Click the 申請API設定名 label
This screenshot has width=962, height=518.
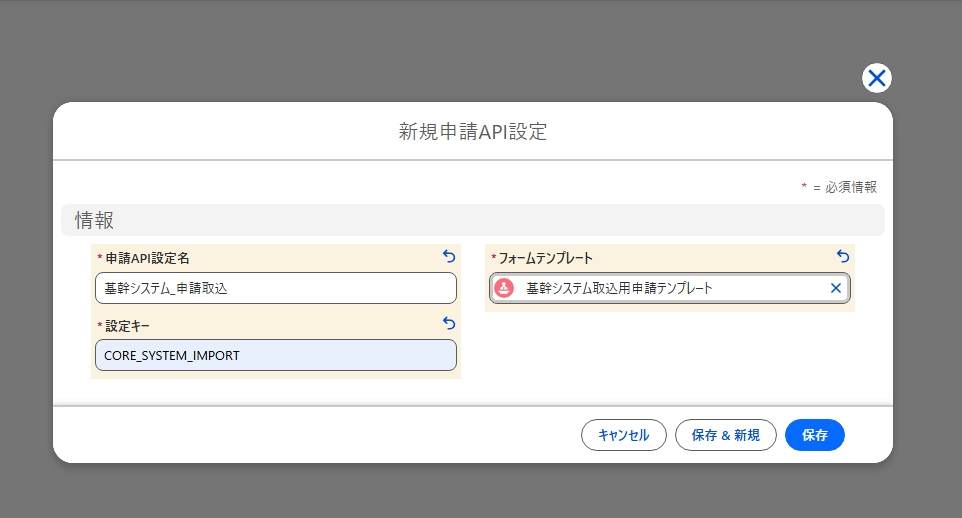pos(147,258)
